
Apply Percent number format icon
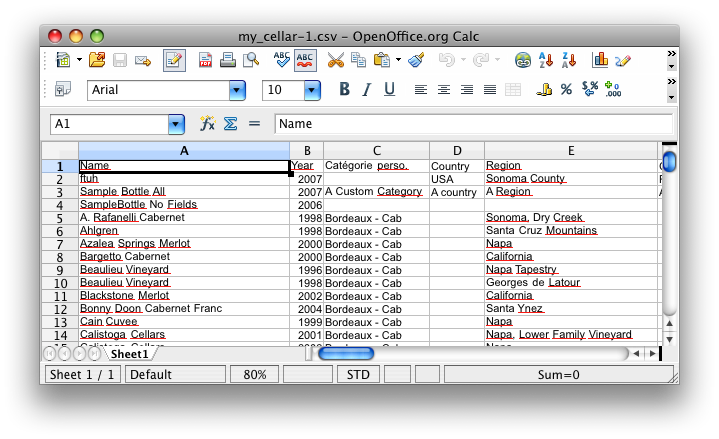pyautogui.click(x=566, y=89)
